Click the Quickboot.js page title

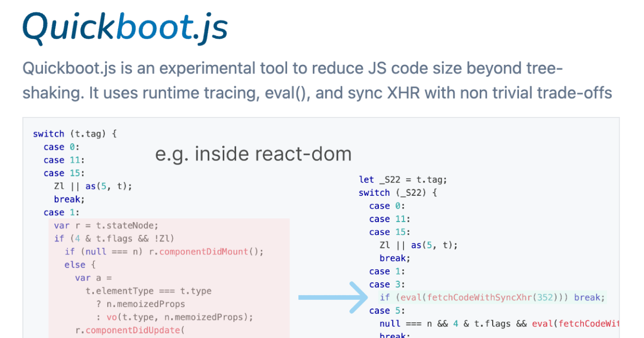pyautogui.click(x=123, y=27)
